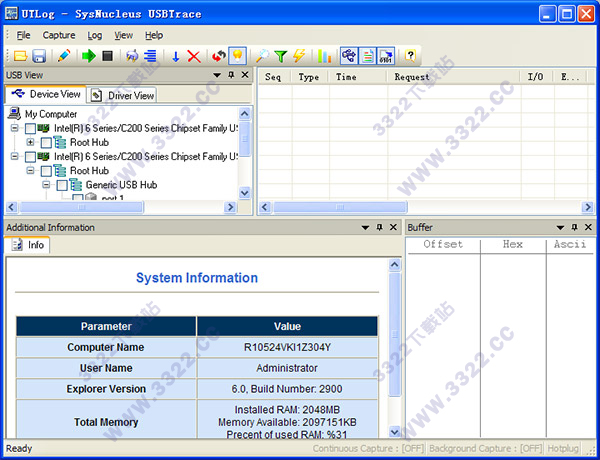Pin the USB View panel
The width and height of the screenshot is (600, 460).
pyautogui.click(x=231, y=75)
